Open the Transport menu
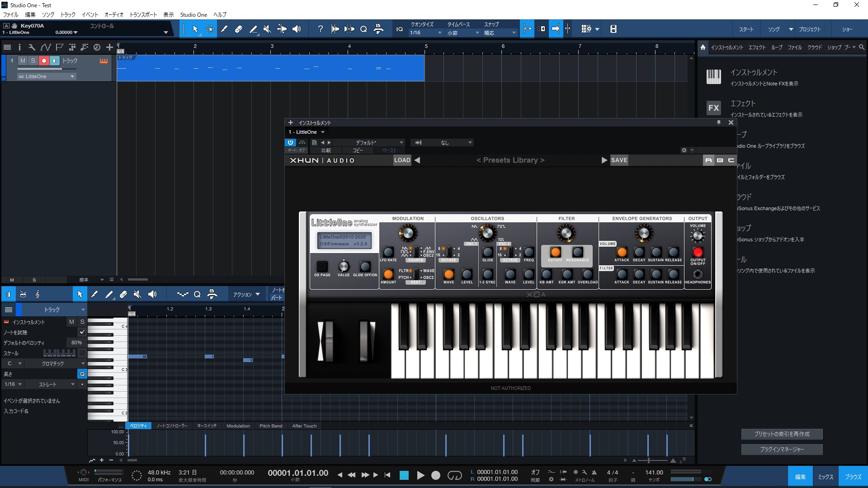Image resolution: width=868 pixels, height=488 pixels. coord(143,14)
